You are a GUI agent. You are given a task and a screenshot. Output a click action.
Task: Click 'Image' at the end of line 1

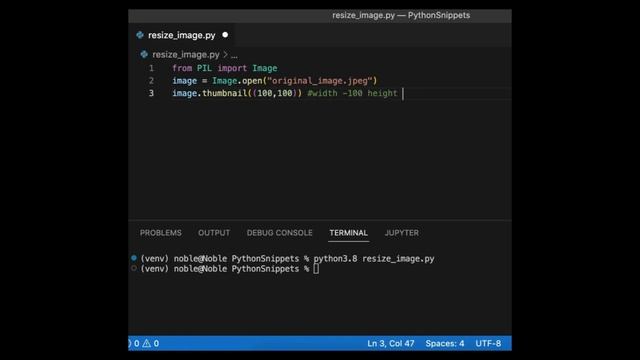coord(264,68)
